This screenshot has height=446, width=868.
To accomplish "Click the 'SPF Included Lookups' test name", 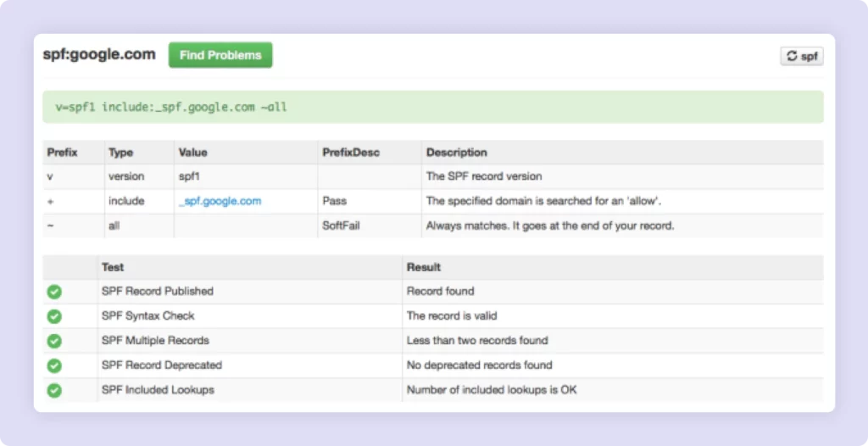I will click(x=158, y=390).
